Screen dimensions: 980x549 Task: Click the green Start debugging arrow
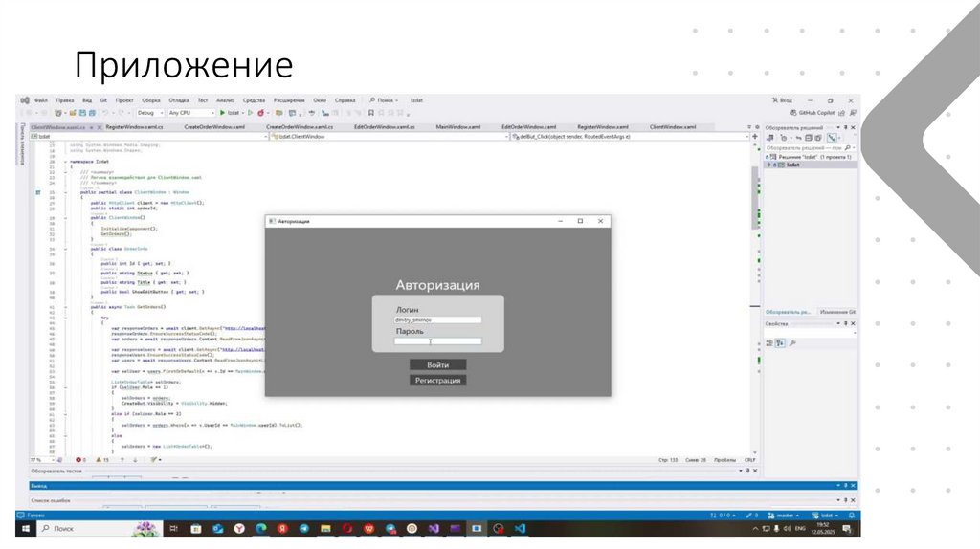coord(222,113)
